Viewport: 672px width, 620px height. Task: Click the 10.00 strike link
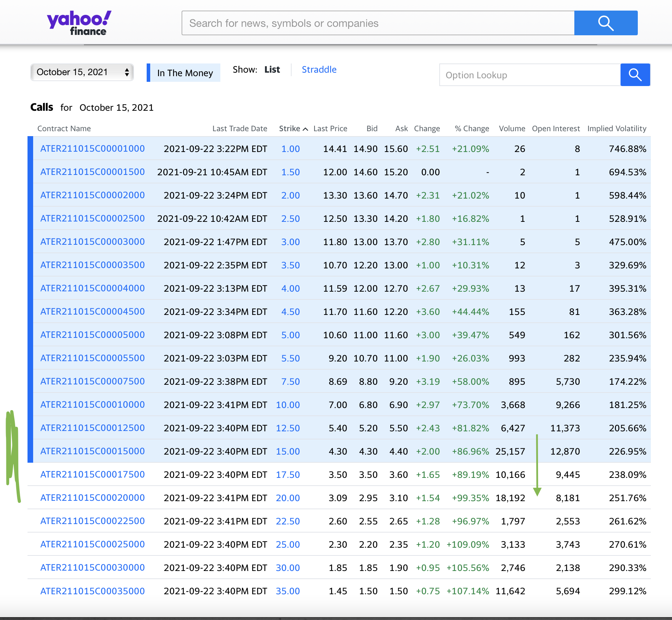point(288,405)
